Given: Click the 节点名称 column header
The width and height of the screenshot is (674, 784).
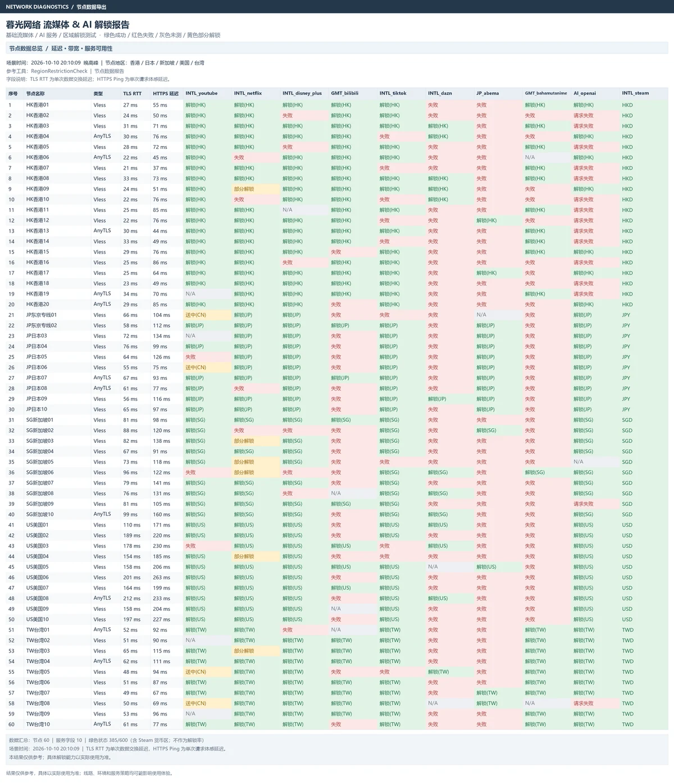Looking at the screenshot, I should [x=35, y=93].
